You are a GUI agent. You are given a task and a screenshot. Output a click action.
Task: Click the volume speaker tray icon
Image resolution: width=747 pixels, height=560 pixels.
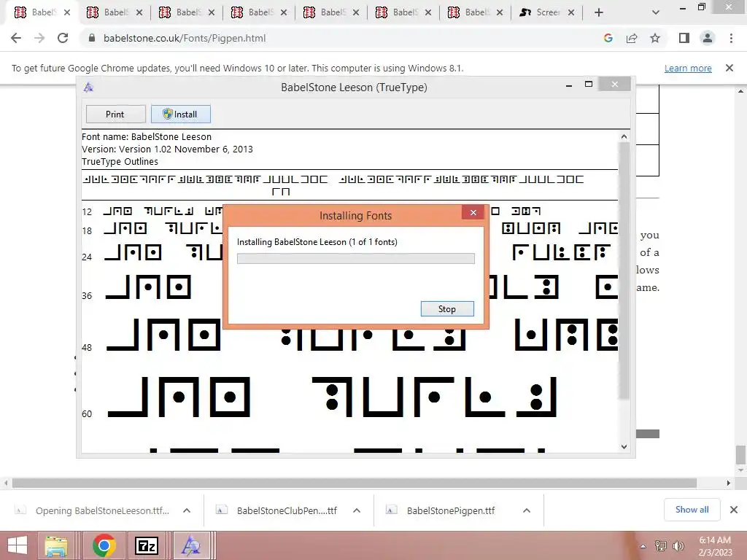(x=678, y=546)
